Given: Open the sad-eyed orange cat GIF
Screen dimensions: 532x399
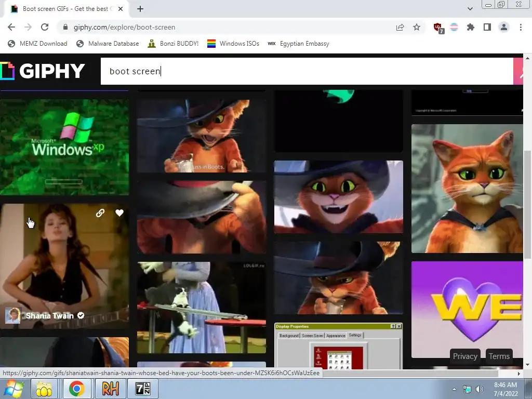Looking at the screenshot, I should coord(467,189).
